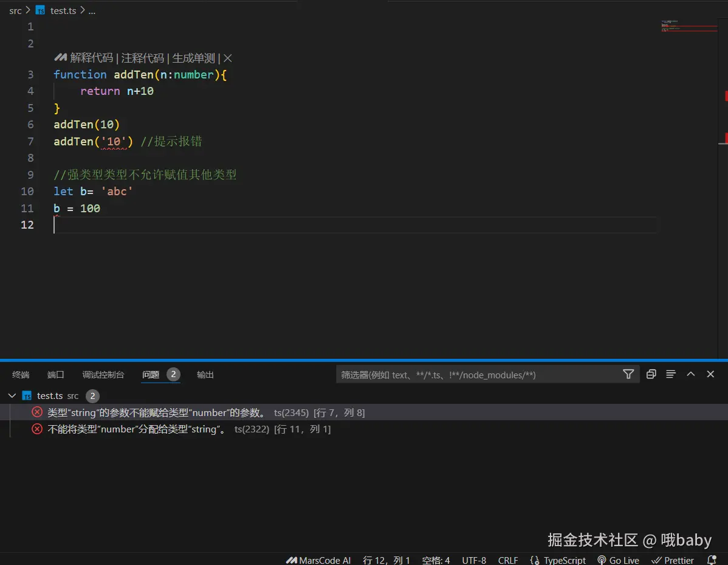The image size is (728, 565).
Task: Click the //强类型 comment on line 9
Action: coord(145,175)
